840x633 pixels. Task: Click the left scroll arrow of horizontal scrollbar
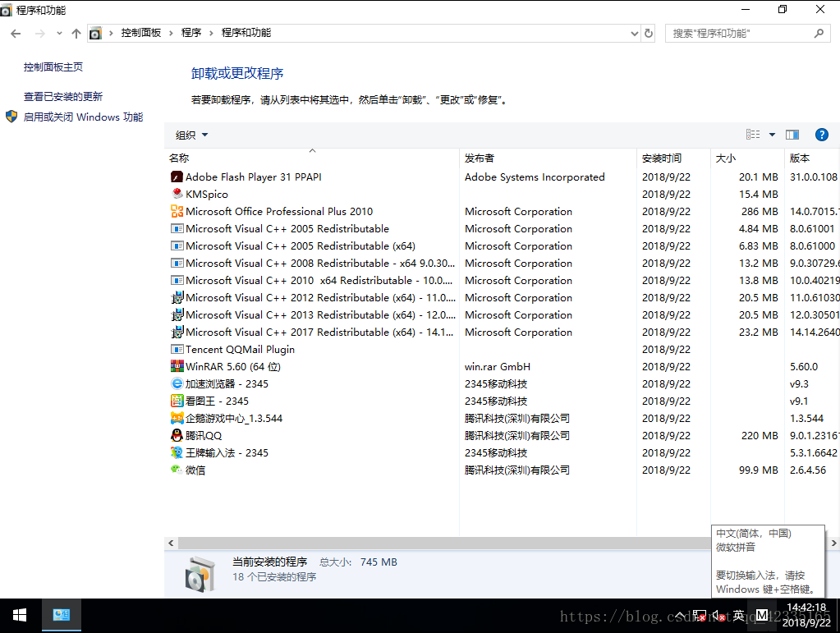[171, 543]
